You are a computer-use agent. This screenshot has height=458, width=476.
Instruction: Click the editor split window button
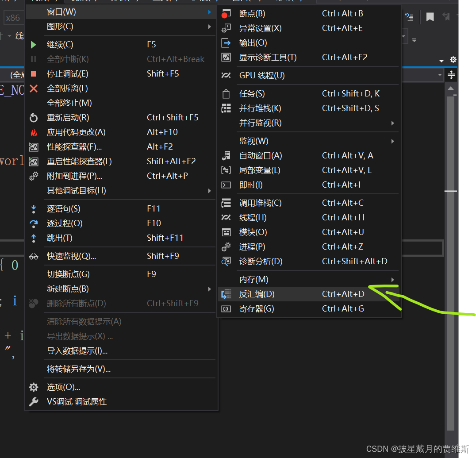pyautogui.click(x=451, y=75)
